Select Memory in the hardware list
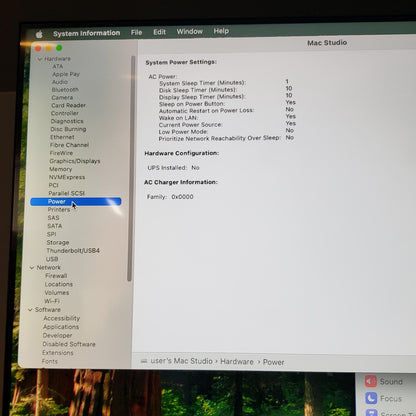 click(60, 169)
